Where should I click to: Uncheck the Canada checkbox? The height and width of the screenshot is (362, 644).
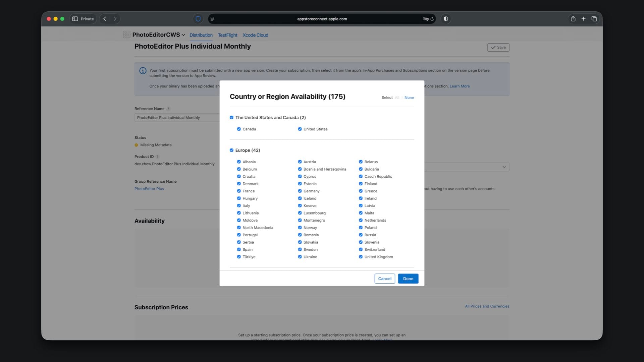[239, 129]
